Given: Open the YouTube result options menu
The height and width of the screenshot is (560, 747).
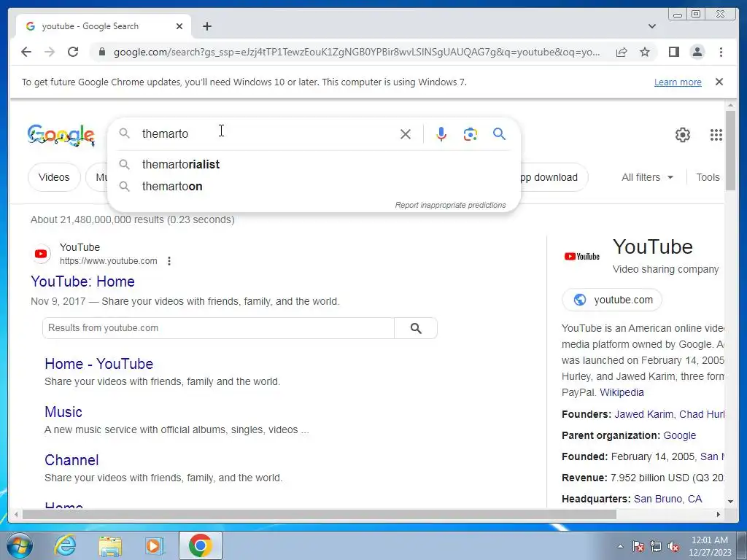Looking at the screenshot, I should point(169,261).
